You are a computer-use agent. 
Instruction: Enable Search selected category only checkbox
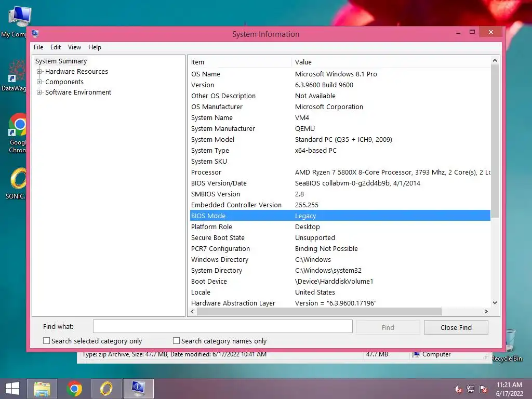click(x=46, y=341)
